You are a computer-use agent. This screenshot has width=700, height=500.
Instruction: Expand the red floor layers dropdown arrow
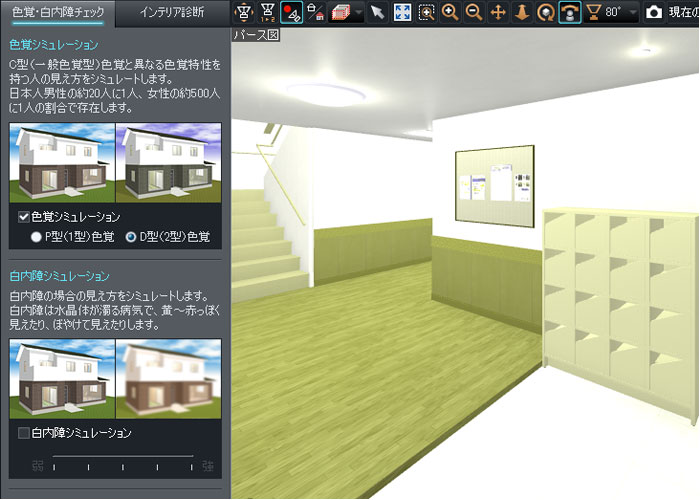coord(358,13)
